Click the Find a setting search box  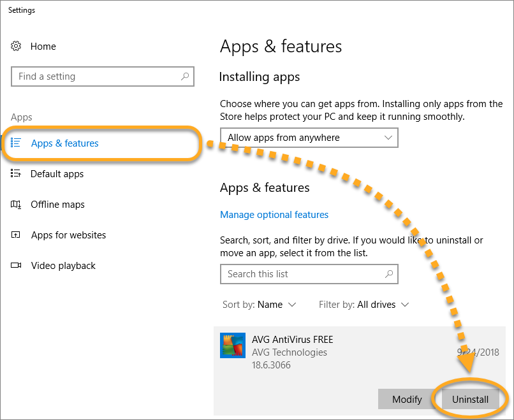(103, 76)
